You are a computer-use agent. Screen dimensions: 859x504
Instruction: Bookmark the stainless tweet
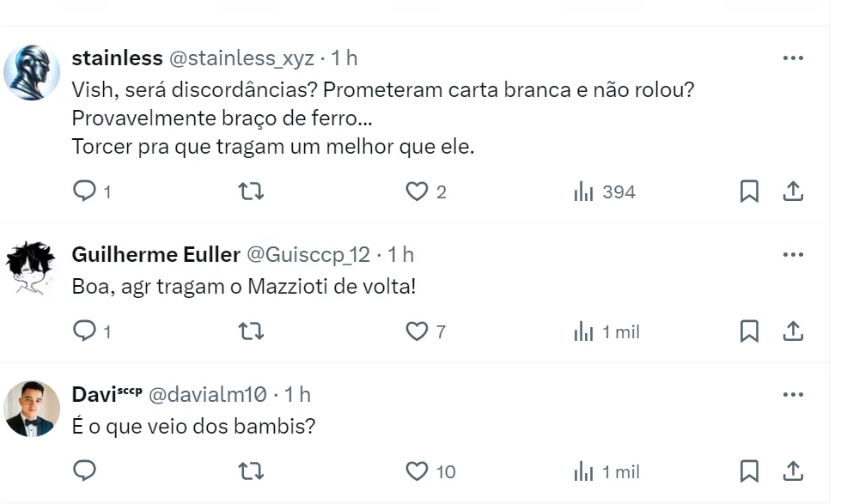749,191
